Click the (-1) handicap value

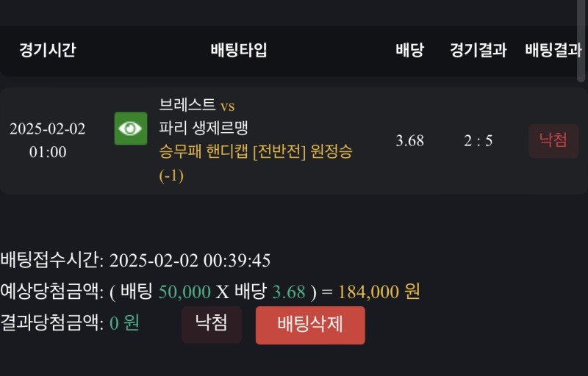click(x=171, y=176)
